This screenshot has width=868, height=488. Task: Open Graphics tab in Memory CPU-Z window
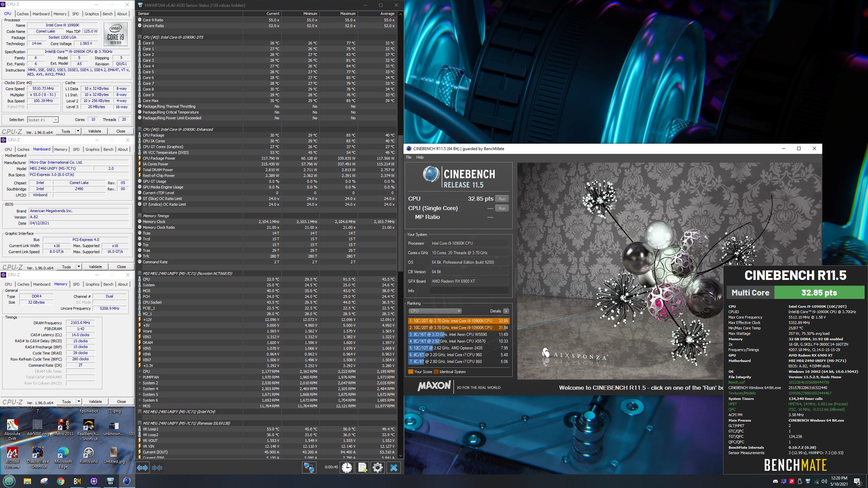[x=92, y=284]
